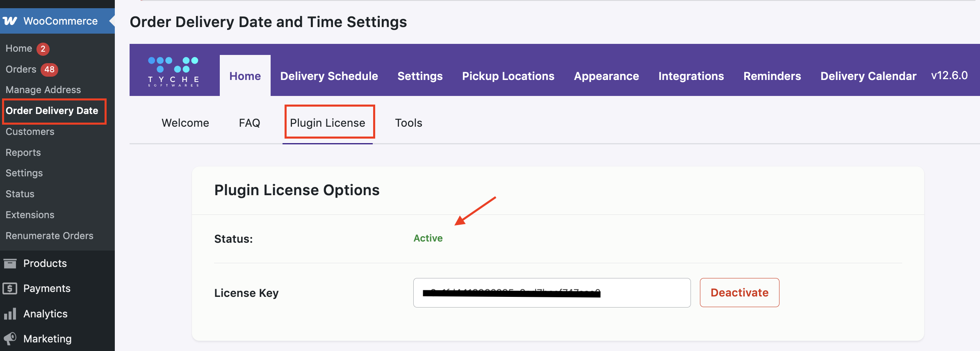
Task: Open WooCommerce Settings in sidebar
Action: 24,173
